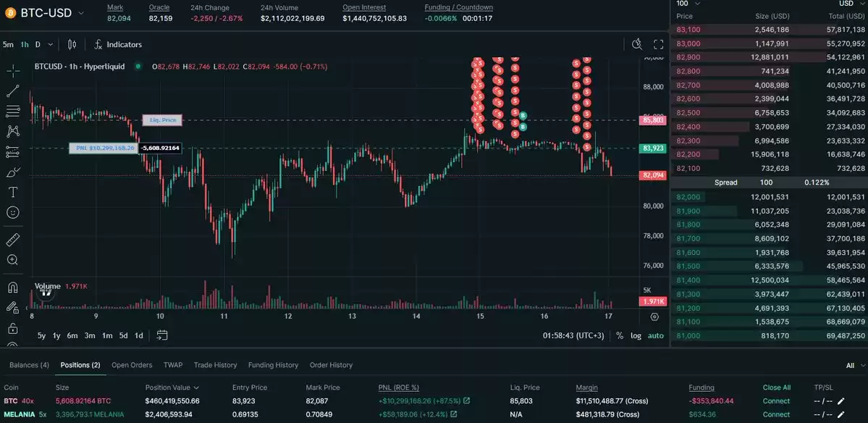868x423 pixels.
Task: Click Connect for BTC position
Action: coord(776,401)
